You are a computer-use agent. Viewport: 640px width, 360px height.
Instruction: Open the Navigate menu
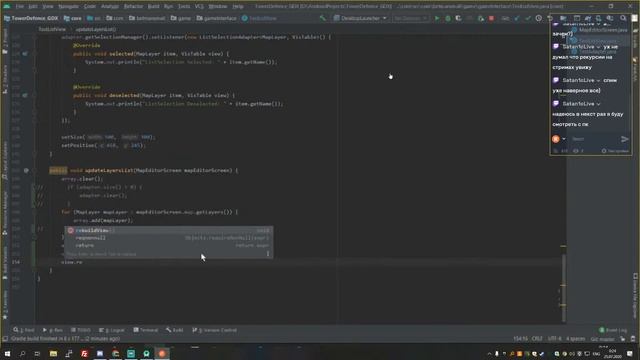69,7
